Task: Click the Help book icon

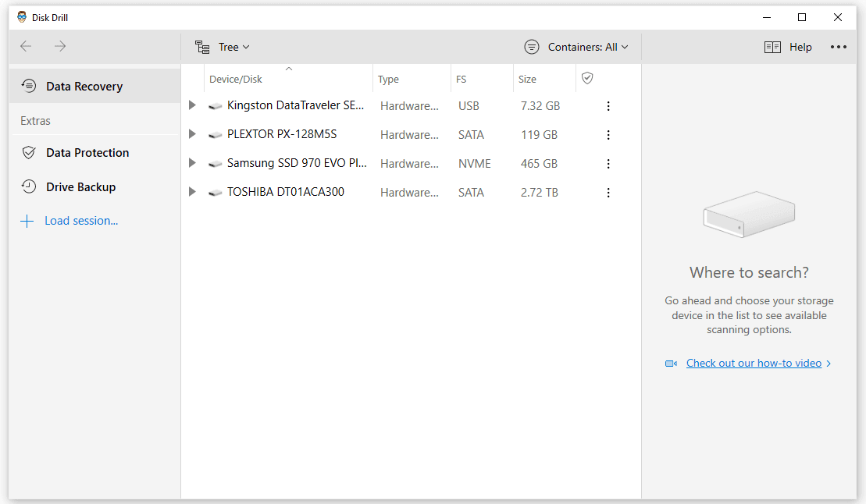Action: click(772, 47)
